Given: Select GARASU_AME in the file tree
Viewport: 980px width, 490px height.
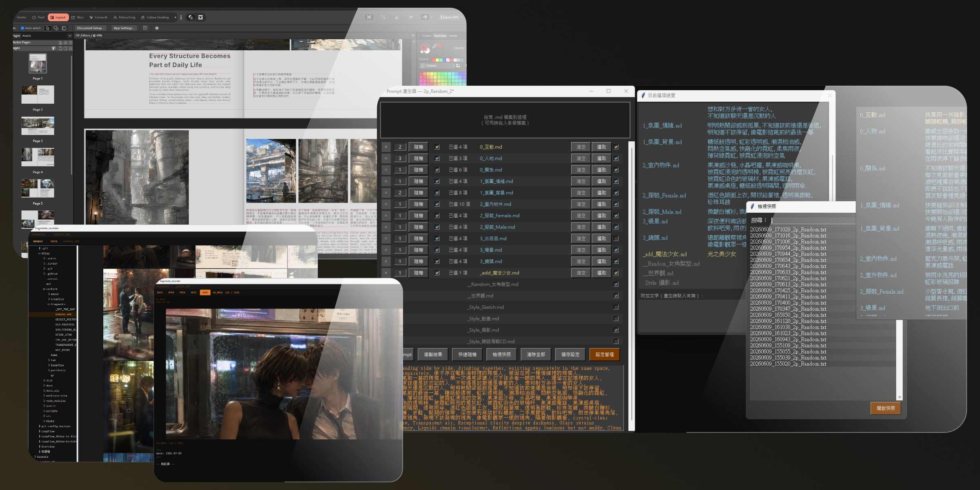Looking at the screenshot, I should tap(63, 314).
